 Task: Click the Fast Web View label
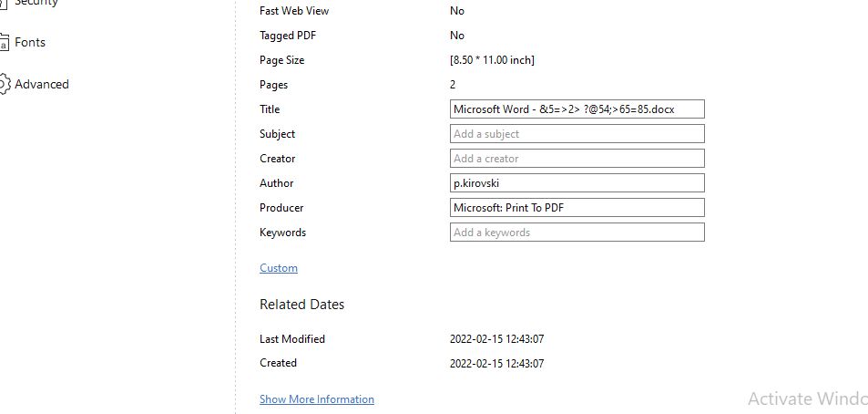tap(294, 11)
